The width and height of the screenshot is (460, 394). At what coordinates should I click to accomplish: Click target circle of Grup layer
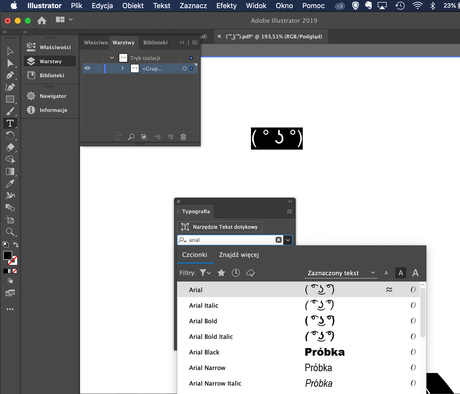[x=184, y=68]
